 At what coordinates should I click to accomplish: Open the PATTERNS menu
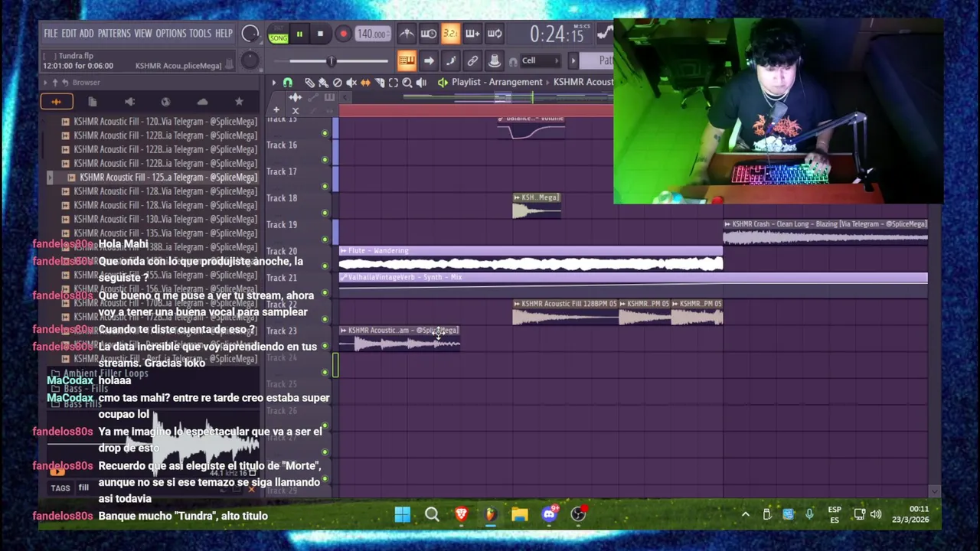click(x=114, y=34)
